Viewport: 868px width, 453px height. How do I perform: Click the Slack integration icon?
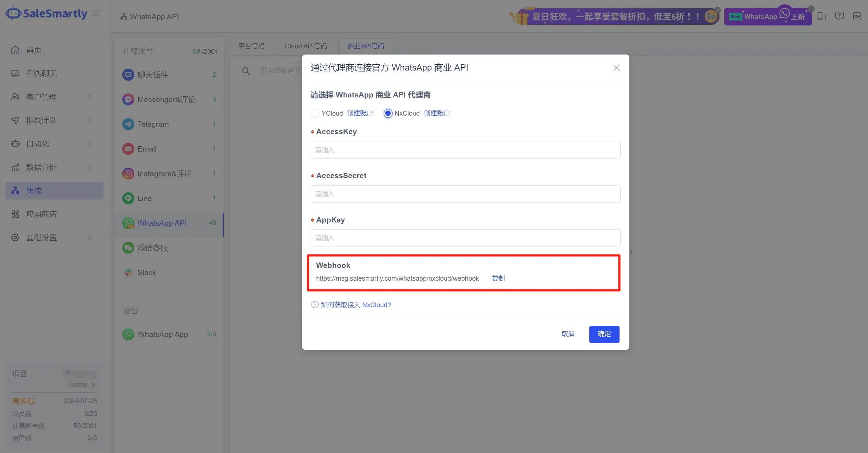tap(128, 272)
